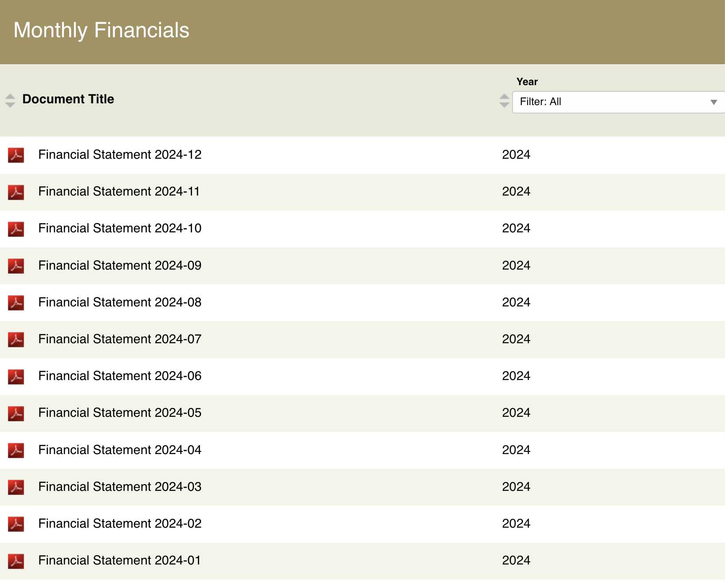The height and width of the screenshot is (588, 725).
Task: Click the Monthly Financials page heading
Action: [102, 30]
